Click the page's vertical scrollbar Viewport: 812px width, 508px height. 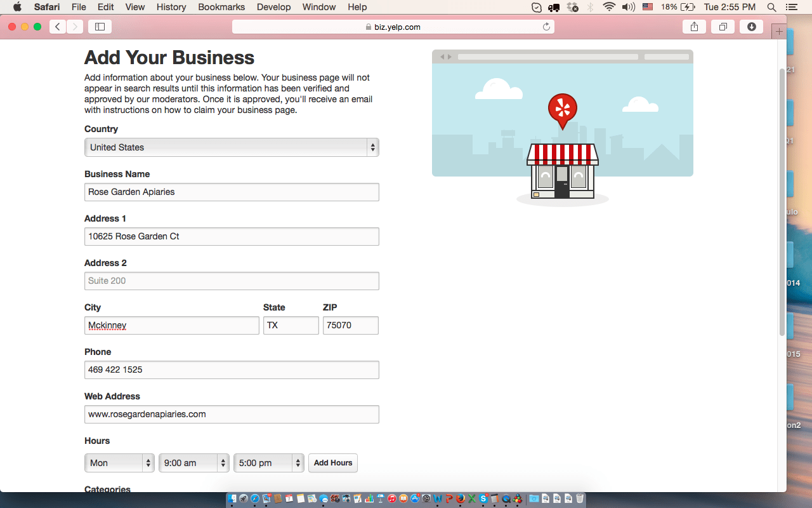782,202
